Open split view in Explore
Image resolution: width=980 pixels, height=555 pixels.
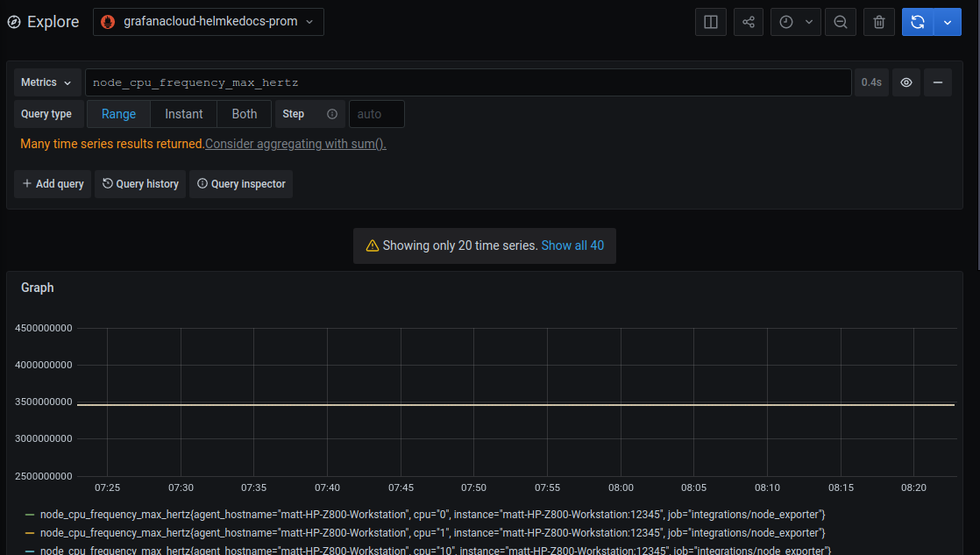tap(710, 21)
